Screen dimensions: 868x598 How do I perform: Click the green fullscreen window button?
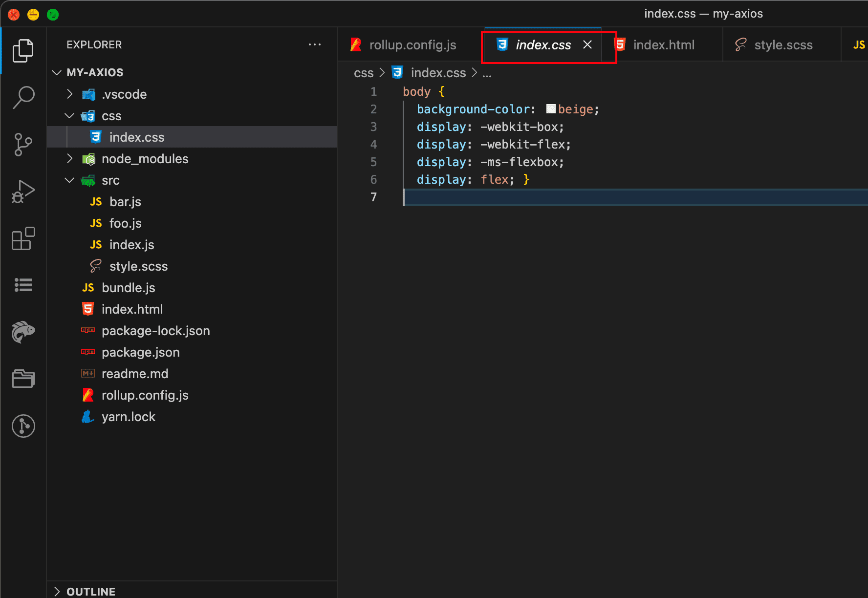53,15
